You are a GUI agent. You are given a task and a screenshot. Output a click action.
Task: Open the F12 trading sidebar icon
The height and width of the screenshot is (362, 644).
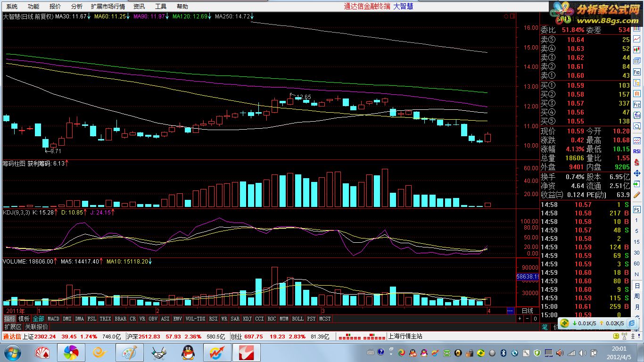tap(637, 104)
